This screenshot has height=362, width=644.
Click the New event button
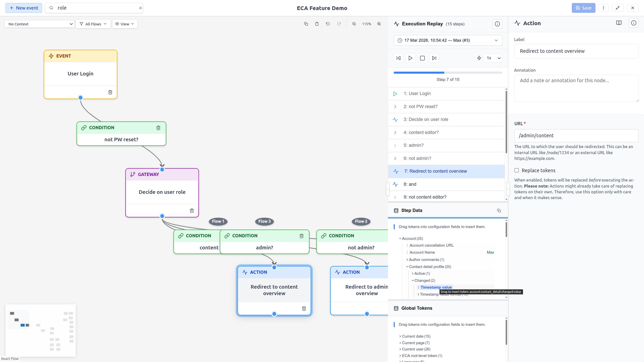[24, 8]
